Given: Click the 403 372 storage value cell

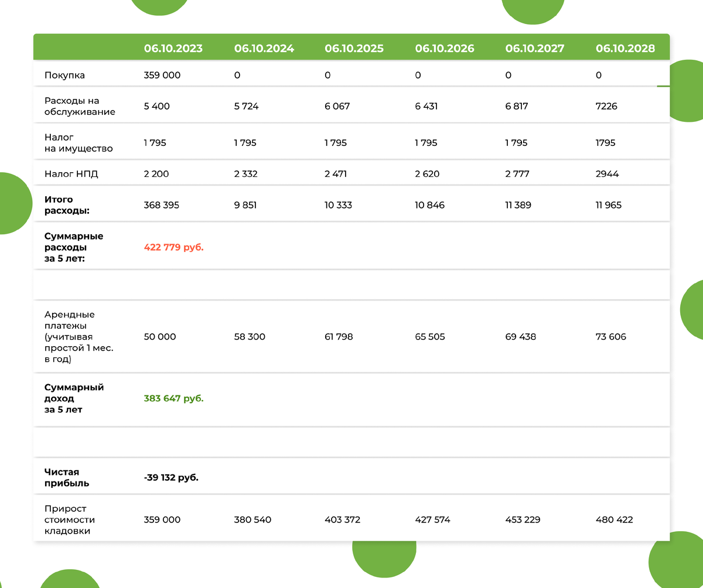Looking at the screenshot, I should [x=343, y=520].
